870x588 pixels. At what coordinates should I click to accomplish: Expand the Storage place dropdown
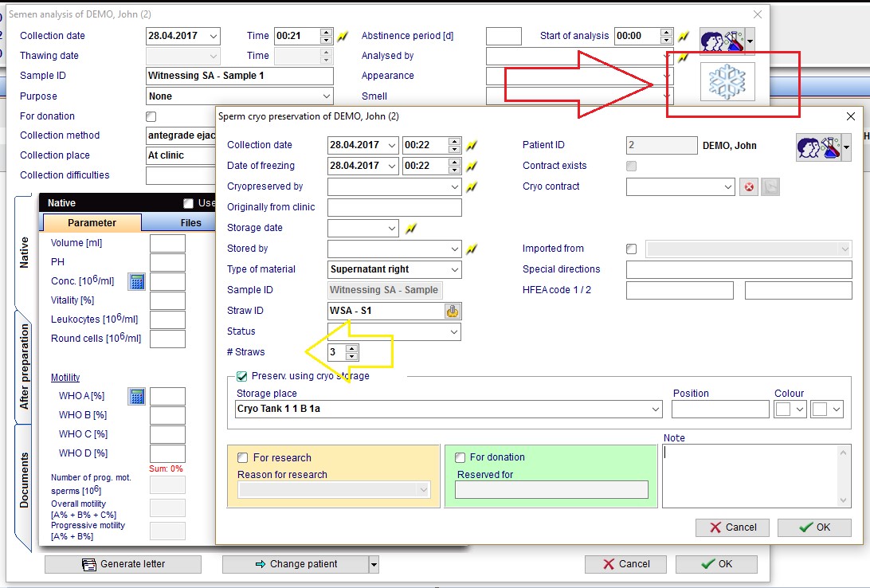click(x=655, y=410)
